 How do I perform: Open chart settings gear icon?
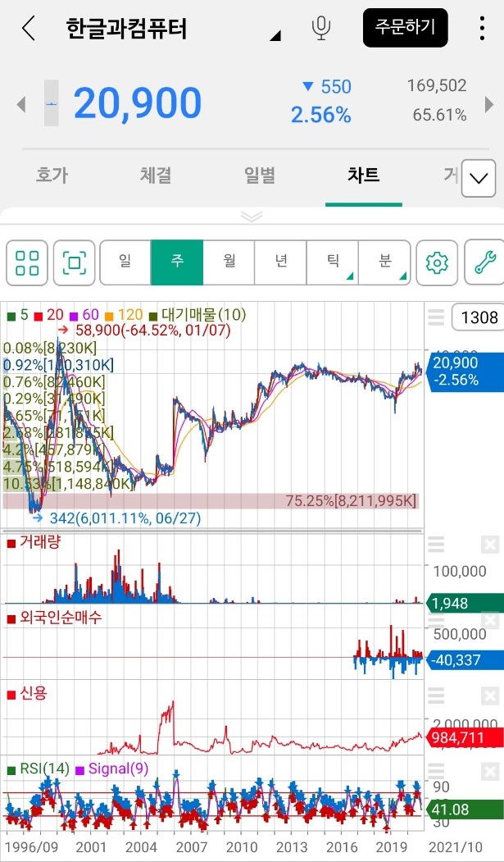click(x=437, y=262)
